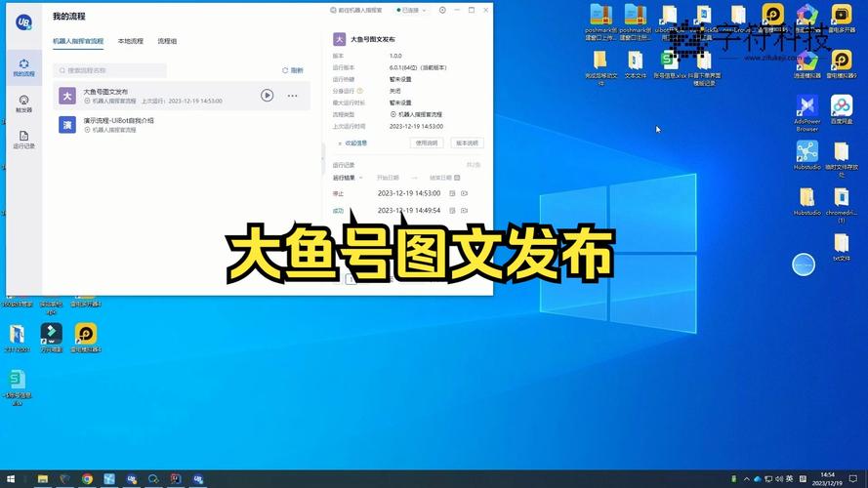View log icon for the 14:53:00 run
This screenshot has width=868, height=488.
click(x=452, y=193)
